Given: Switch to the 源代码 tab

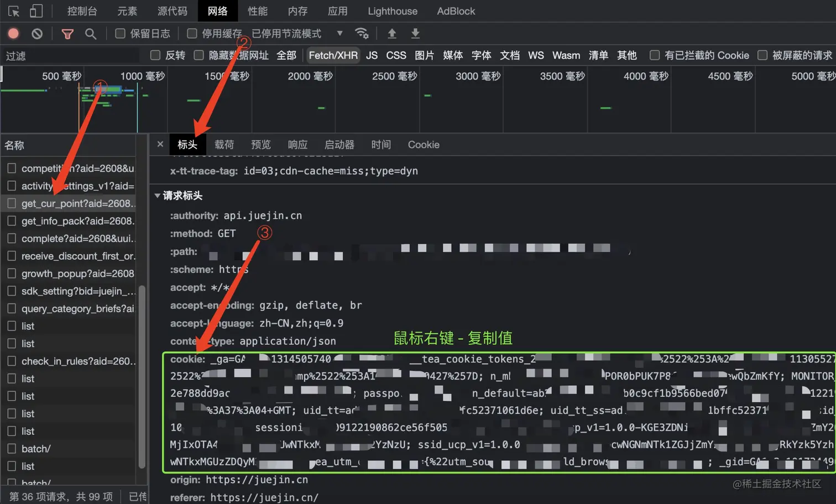Looking at the screenshot, I should pos(173,11).
